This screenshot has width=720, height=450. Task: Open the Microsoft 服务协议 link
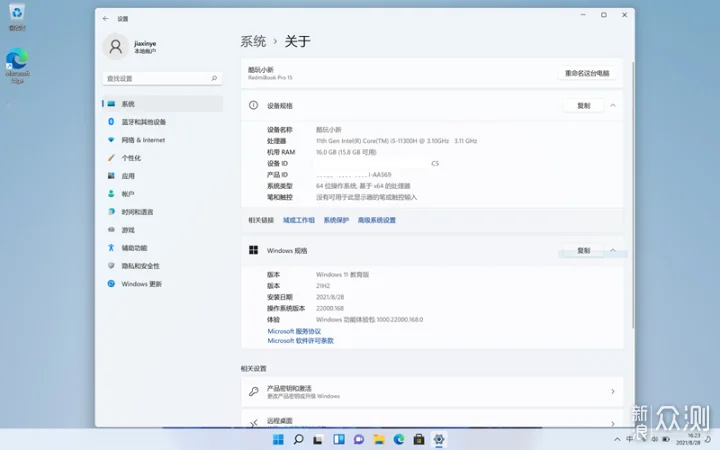tap(294, 331)
